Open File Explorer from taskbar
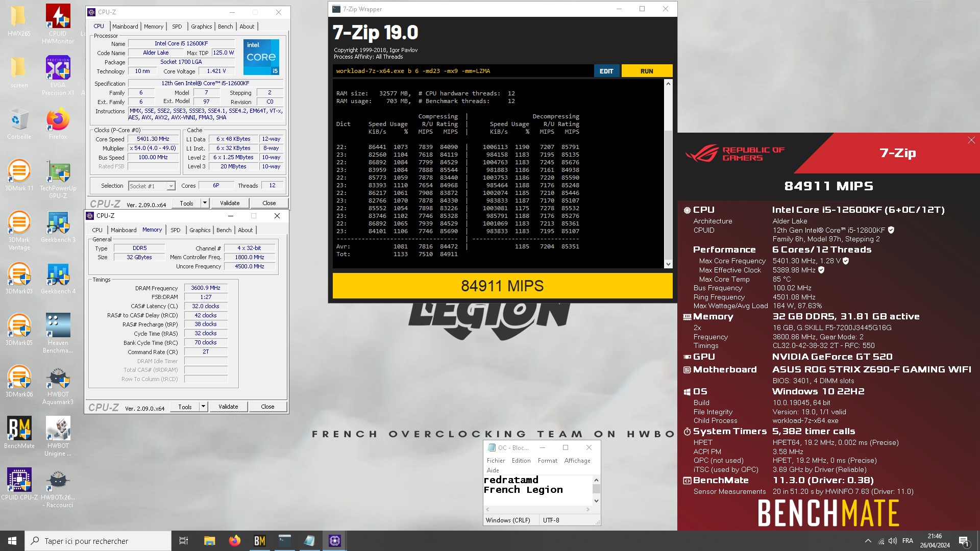Image resolution: width=980 pixels, height=551 pixels. [x=209, y=541]
